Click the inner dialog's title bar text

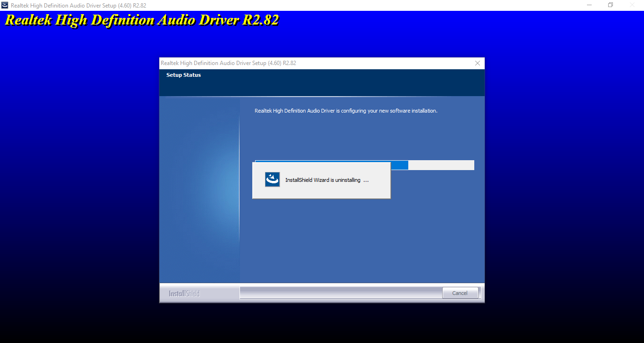tap(228, 63)
